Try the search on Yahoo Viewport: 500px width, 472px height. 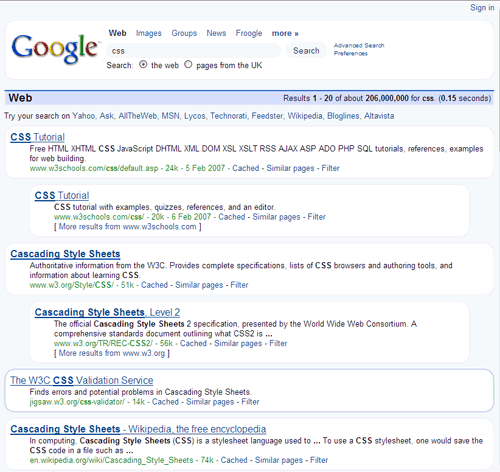tap(84, 116)
